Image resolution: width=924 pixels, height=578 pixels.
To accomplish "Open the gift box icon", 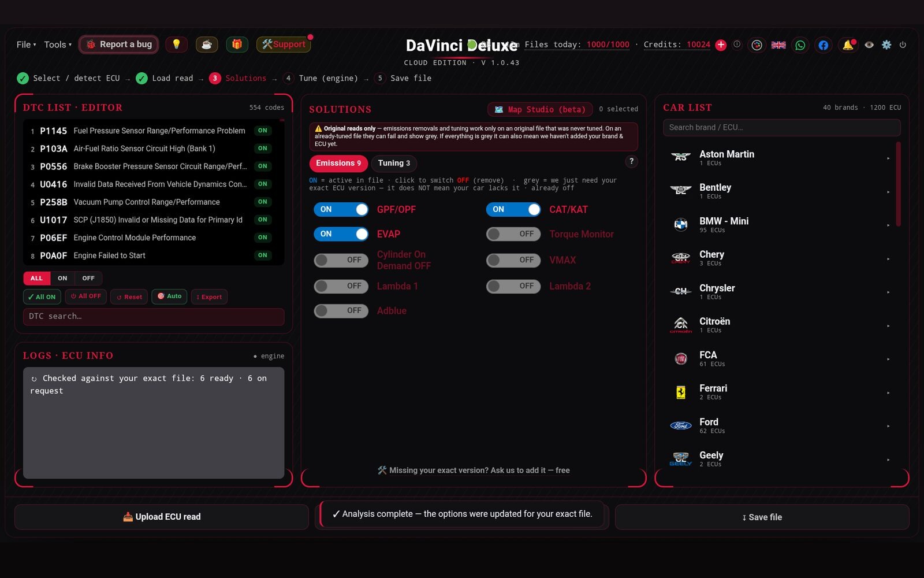I will pyautogui.click(x=237, y=45).
